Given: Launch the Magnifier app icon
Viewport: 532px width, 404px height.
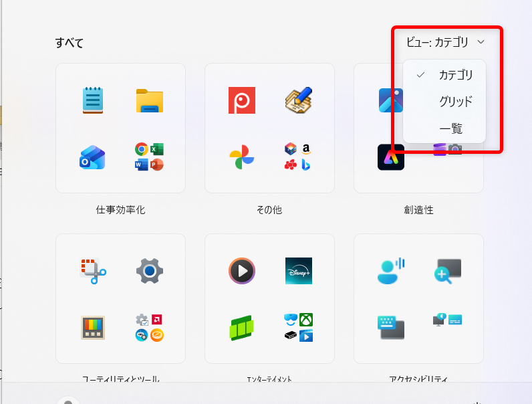Looking at the screenshot, I should 448,272.
